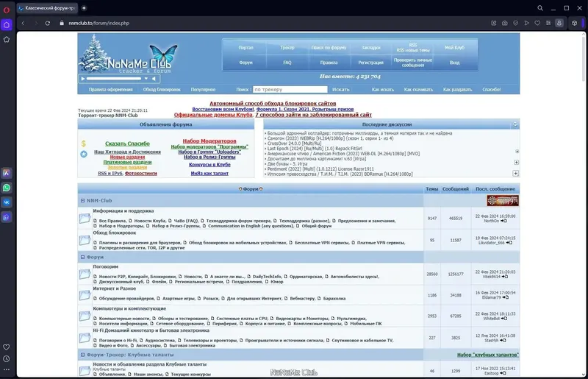Open browser tab search magnifier

540,8
